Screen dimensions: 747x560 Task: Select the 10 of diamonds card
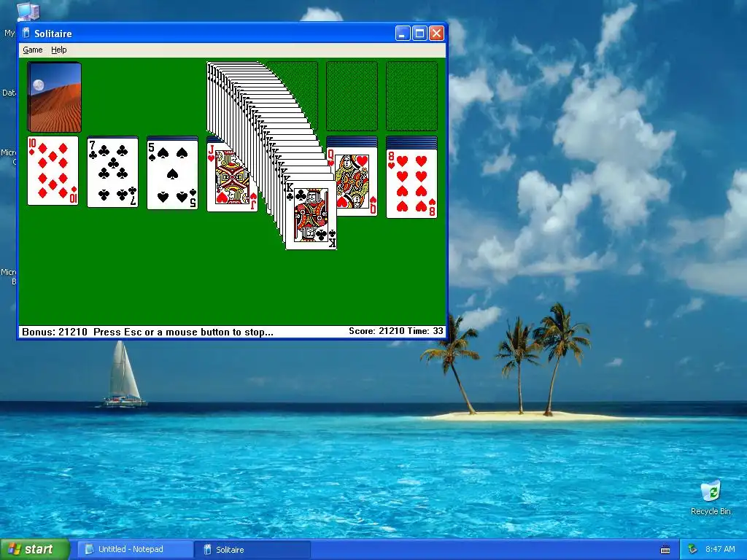(53, 171)
